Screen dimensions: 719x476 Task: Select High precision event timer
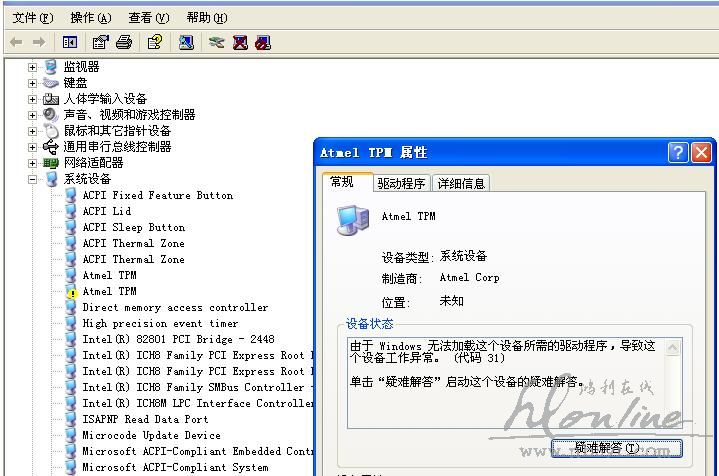(x=160, y=324)
